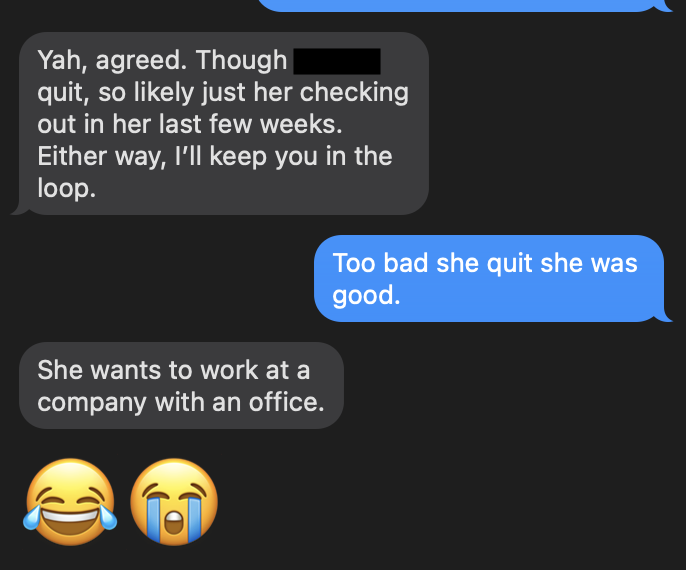The height and width of the screenshot is (570, 686).
Task: Click the word 'office.' in the last message
Action: pos(287,402)
